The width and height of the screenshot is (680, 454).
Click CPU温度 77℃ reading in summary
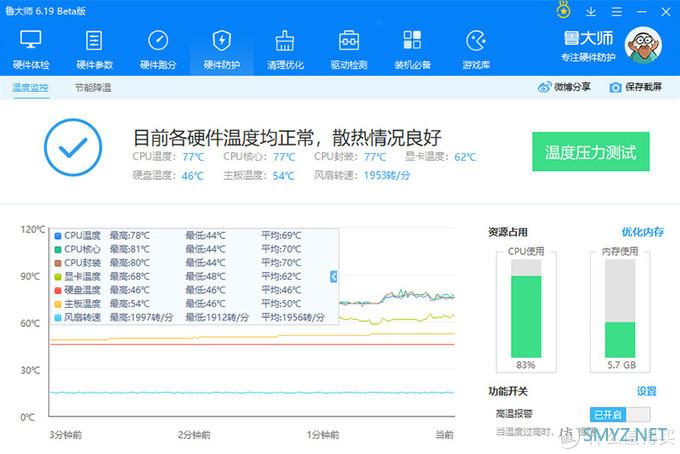(x=168, y=157)
